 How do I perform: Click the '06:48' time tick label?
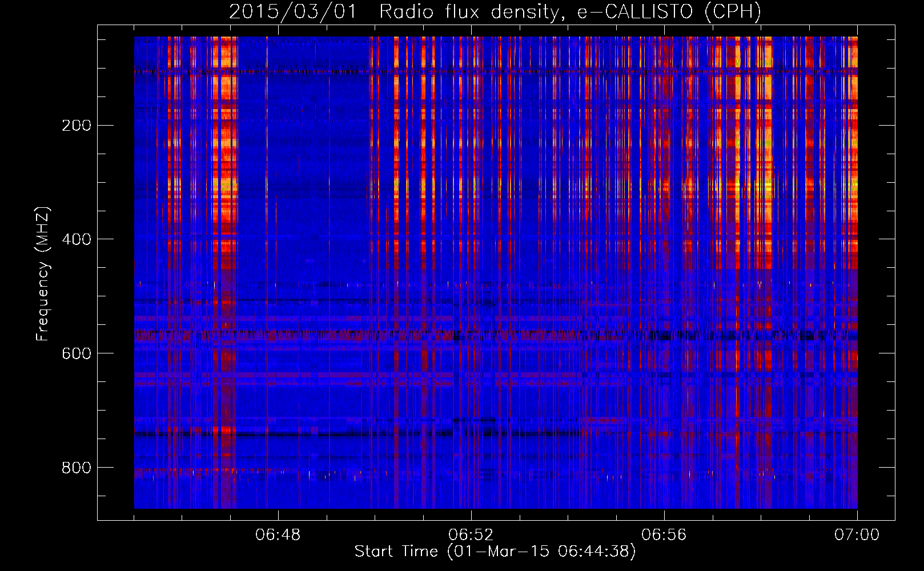click(278, 535)
